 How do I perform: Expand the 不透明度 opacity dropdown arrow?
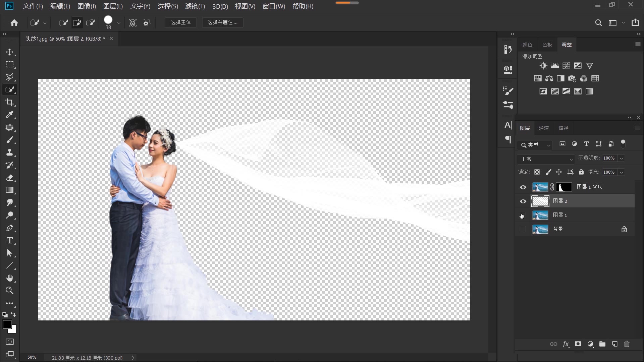(x=622, y=158)
